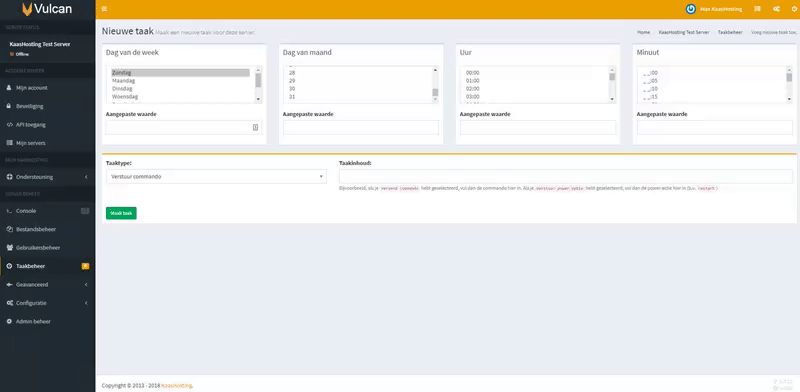Select _ _:05 in the Minuut list

pyautogui.click(x=711, y=81)
